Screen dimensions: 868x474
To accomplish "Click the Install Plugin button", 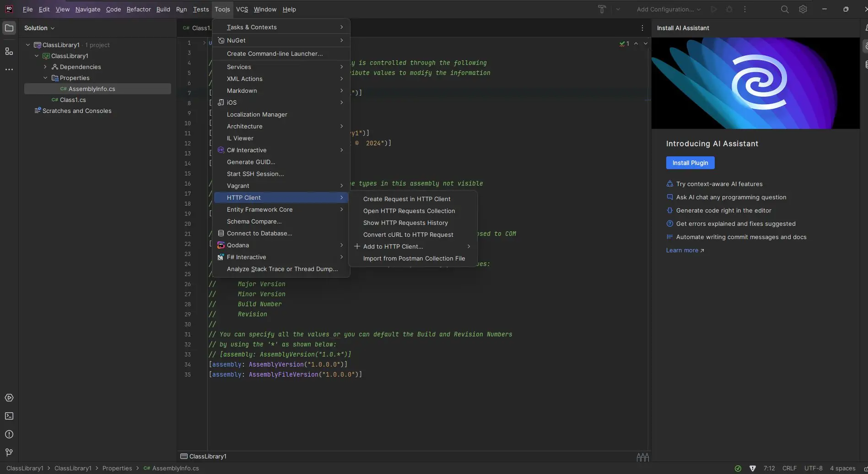I will coord(690,163).
